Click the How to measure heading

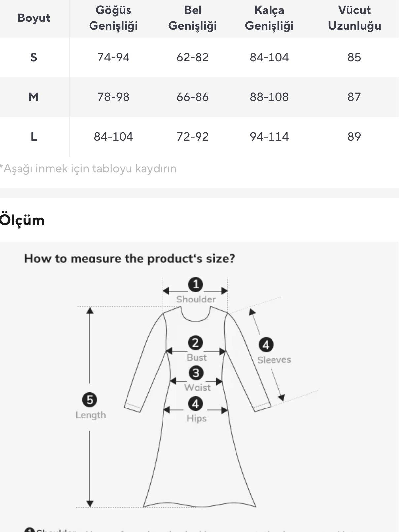pos(129,258)
